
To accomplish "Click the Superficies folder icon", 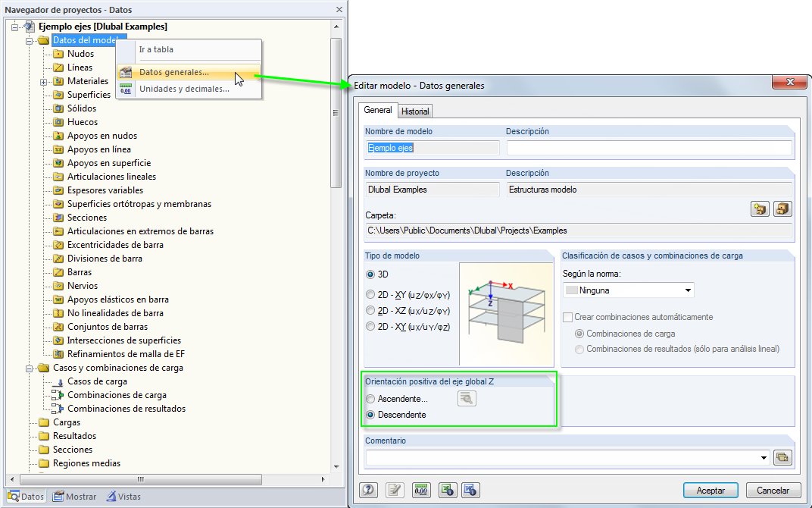I will tap(58, 95).
